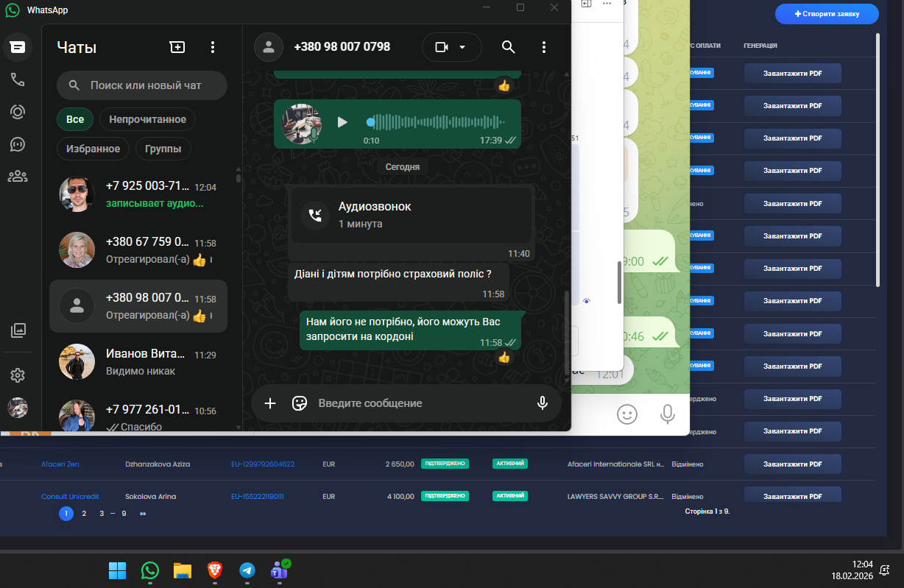The height and width of the screenshot is (588, 904).
Task: Select the Группы chat filter
Action: pos(163,149)
